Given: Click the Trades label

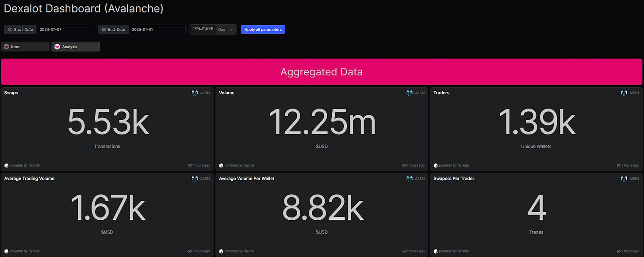Looking at the screenshot, I should [537, 232].
